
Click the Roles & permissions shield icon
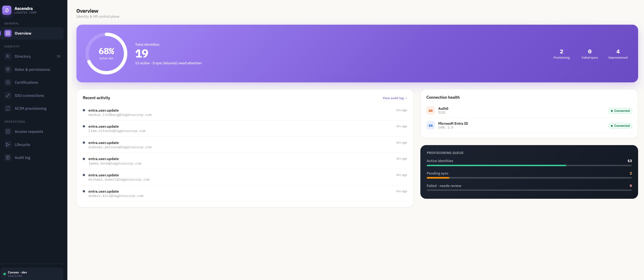tap(8, 69)
